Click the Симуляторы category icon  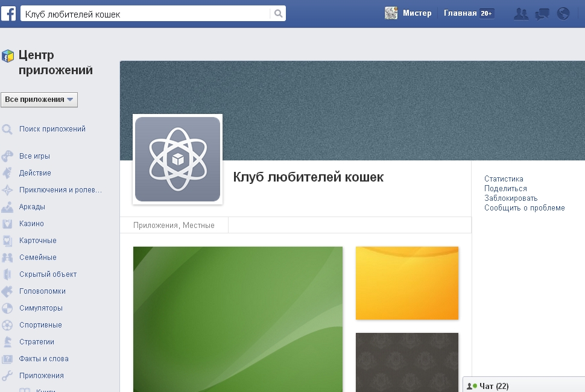point(7,308)
